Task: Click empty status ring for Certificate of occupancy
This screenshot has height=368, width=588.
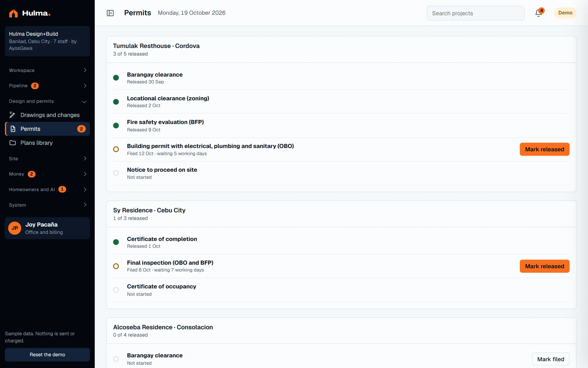Action: tap(116, 290)
